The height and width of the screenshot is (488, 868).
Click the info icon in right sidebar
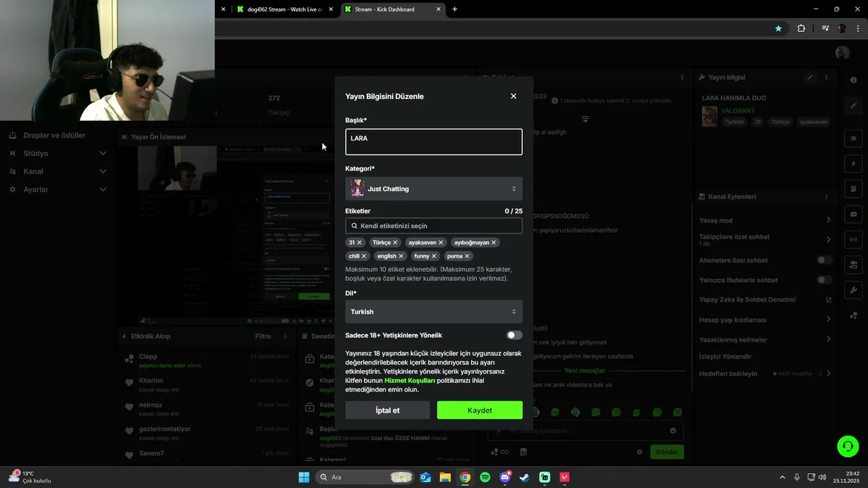click(x=853, y=80)
